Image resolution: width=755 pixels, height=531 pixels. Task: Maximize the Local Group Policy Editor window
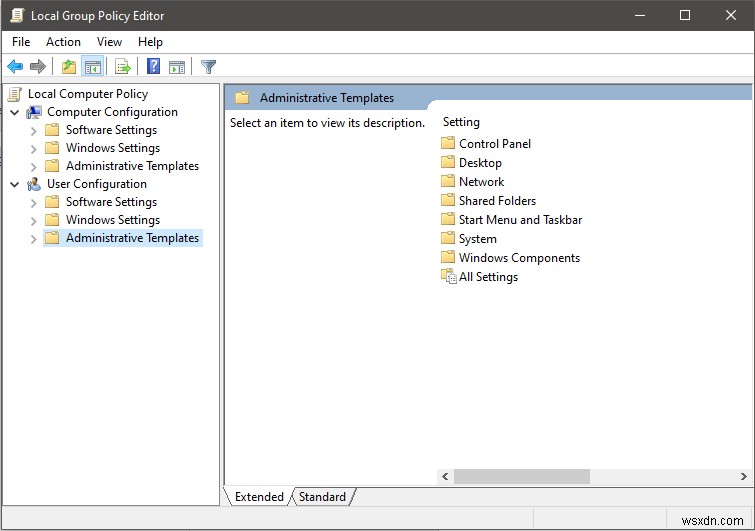(x=685, y=15)
